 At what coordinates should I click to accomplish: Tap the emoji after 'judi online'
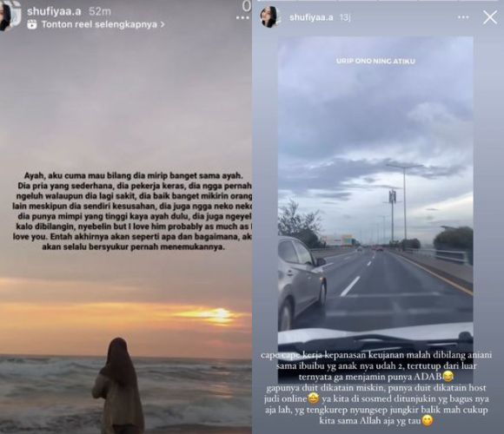313,398
